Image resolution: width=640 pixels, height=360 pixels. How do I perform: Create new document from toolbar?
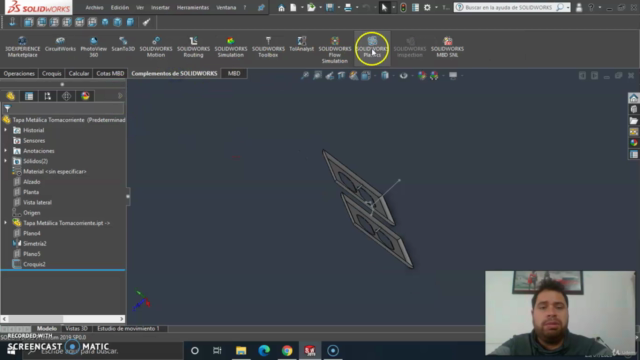click(293, 7)
